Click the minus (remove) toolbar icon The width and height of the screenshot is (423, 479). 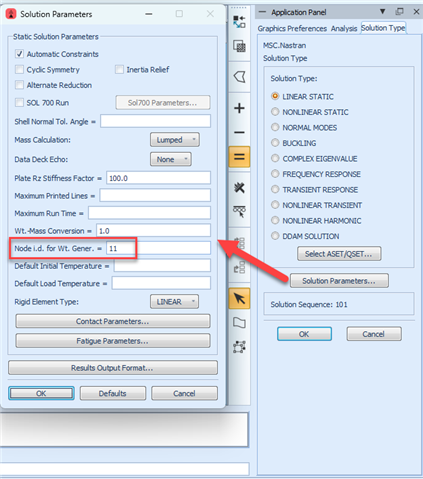click(x=239, y=132)
